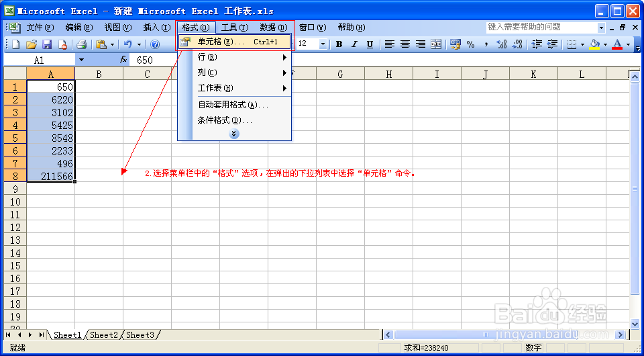Open Excel Help via the question-mark icon
The height and width of the screenshot is (356, 644).
click(155, 44)
